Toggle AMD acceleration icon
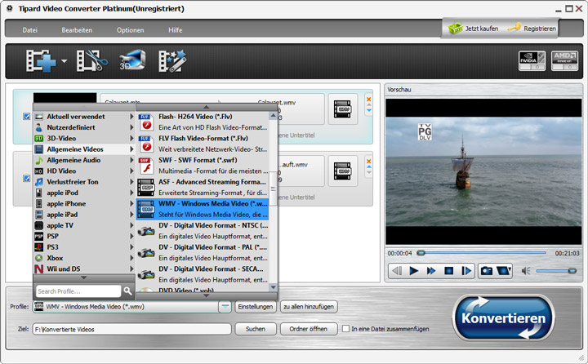The image size is (588, 364). [564, 60]
